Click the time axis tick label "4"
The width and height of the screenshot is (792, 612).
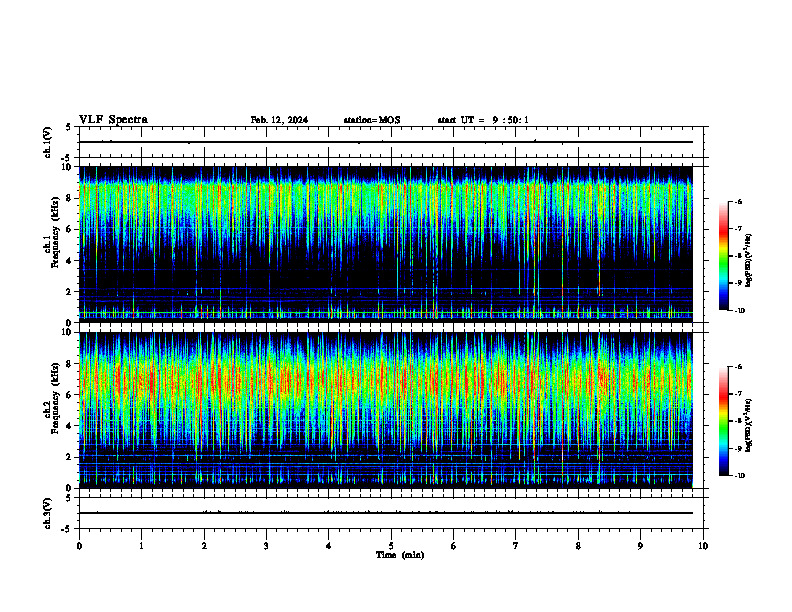[329, 546]
